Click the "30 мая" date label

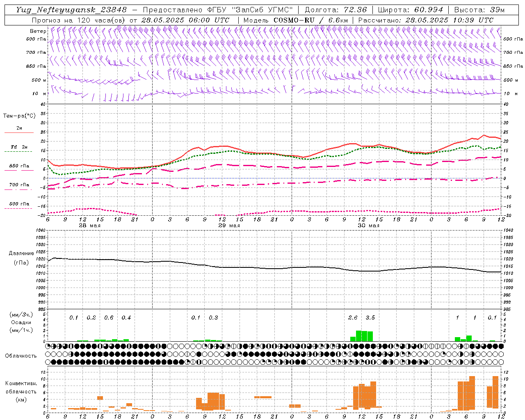point(368,226)
